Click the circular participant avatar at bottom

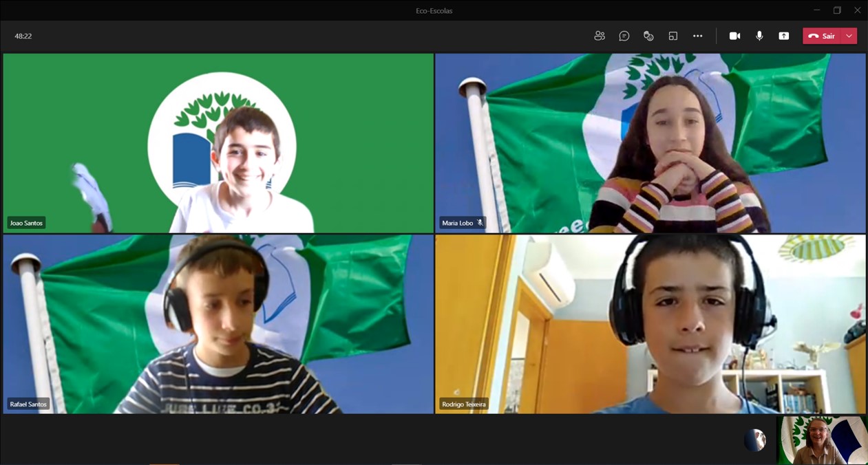click(x=755, y=440)
